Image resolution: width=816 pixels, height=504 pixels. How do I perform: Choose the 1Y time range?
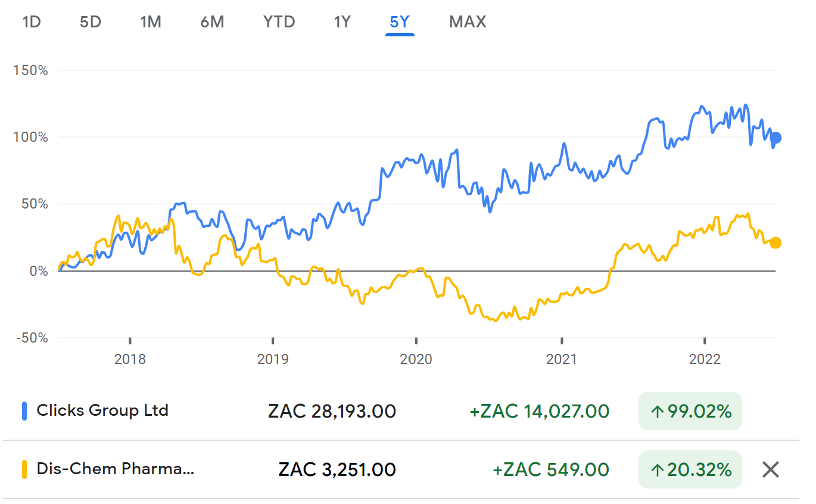pos(342,22)
